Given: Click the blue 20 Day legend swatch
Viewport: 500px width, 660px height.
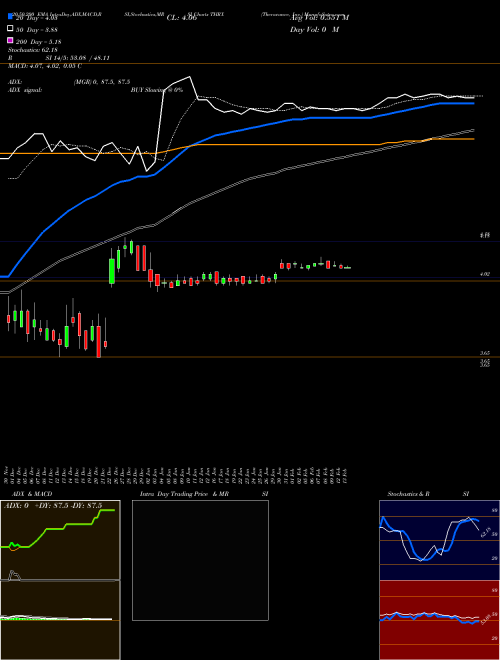Looking at the screenshot, I should click(11, 17).
